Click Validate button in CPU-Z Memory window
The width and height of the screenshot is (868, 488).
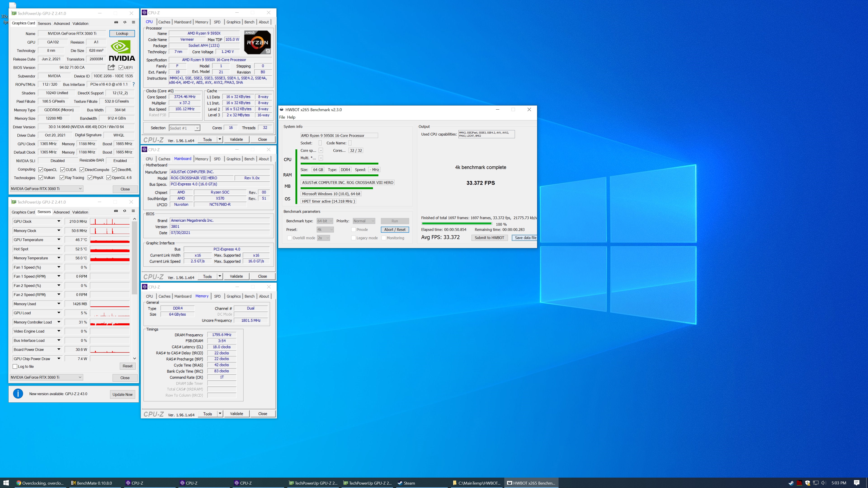(x=236, y=414)
